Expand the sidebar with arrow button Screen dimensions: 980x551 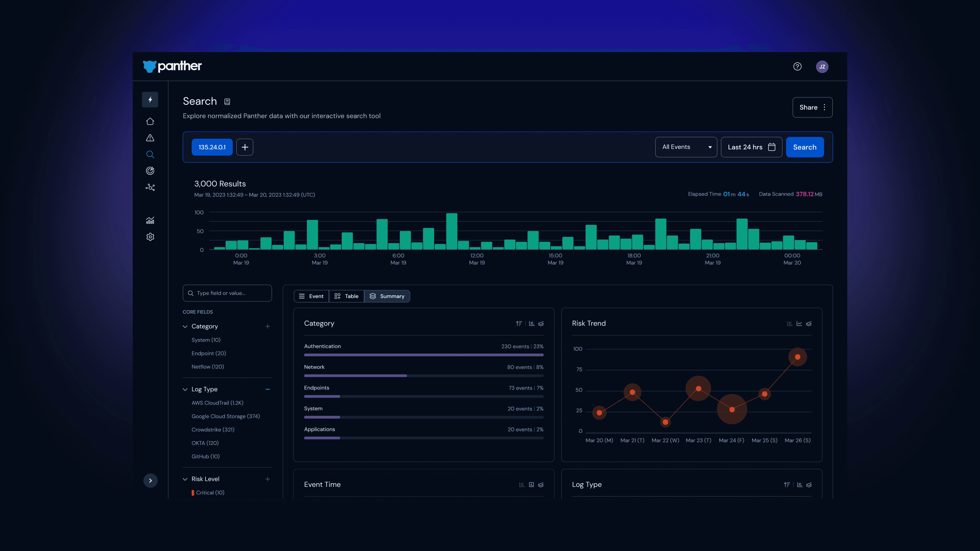pos(150,481)
